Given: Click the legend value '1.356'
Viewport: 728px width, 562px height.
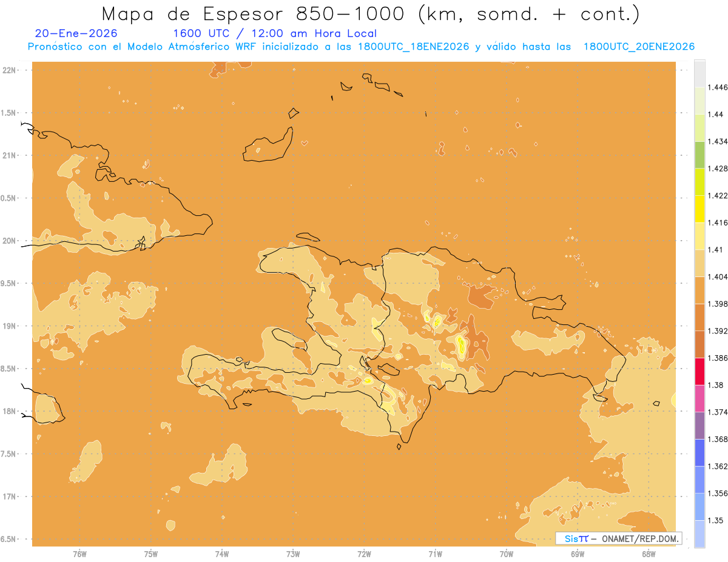Looking at the screenshot, I should (x=718, y=493).
